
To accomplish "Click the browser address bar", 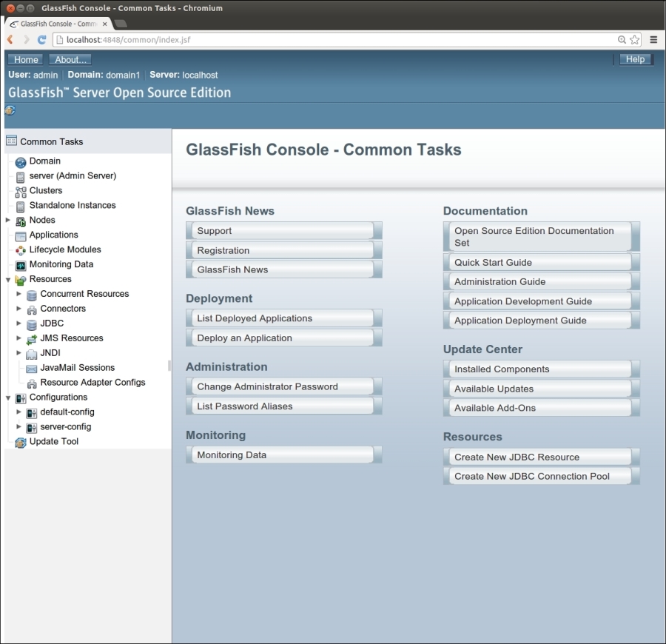I will (333, 40).
